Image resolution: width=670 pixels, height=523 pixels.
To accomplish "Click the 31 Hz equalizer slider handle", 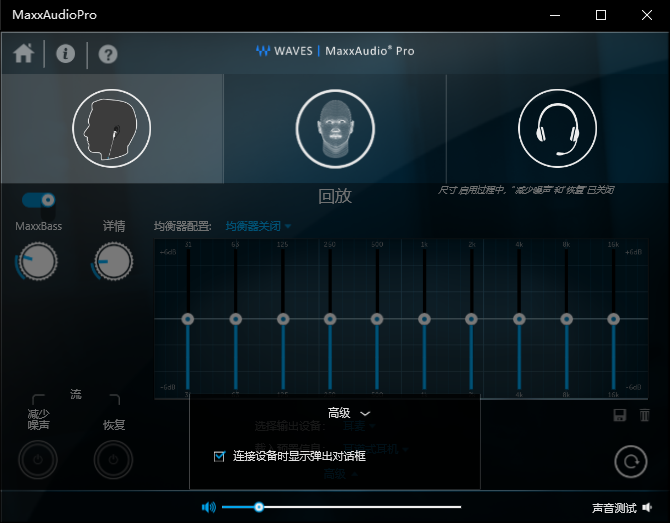I will click(x=188, y=319).
